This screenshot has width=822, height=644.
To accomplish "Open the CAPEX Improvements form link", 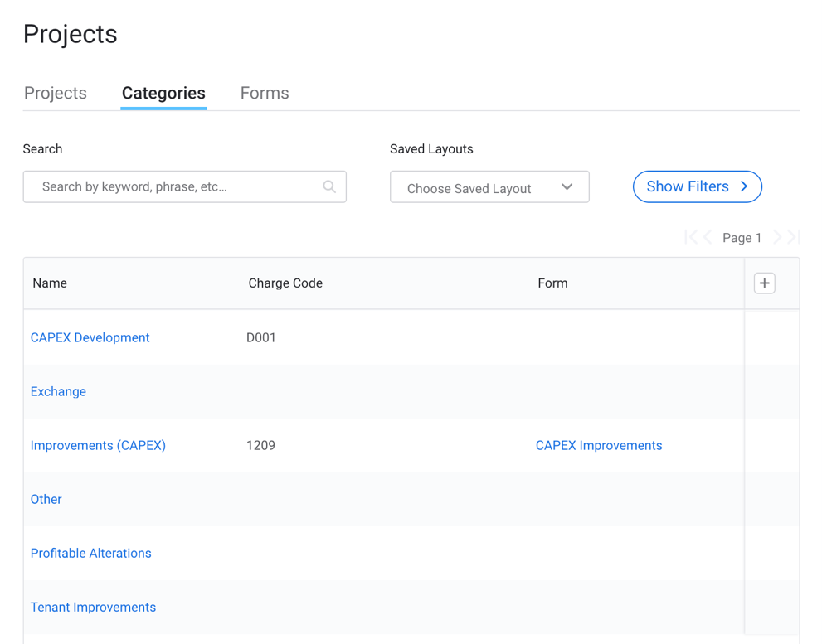I will tap(599, 445).
